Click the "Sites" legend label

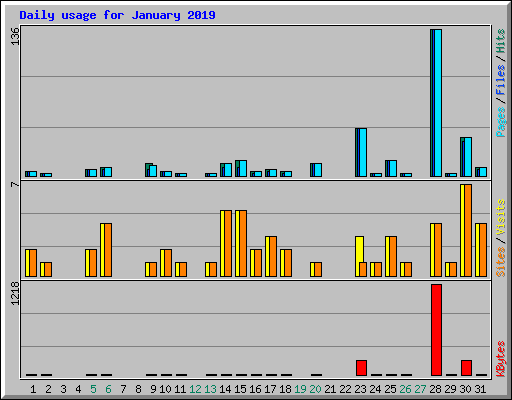[x=500, y=262]
